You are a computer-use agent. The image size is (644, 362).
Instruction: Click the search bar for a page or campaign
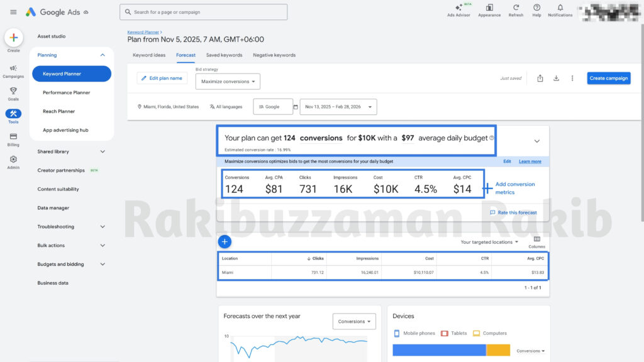tap(203, 11)
